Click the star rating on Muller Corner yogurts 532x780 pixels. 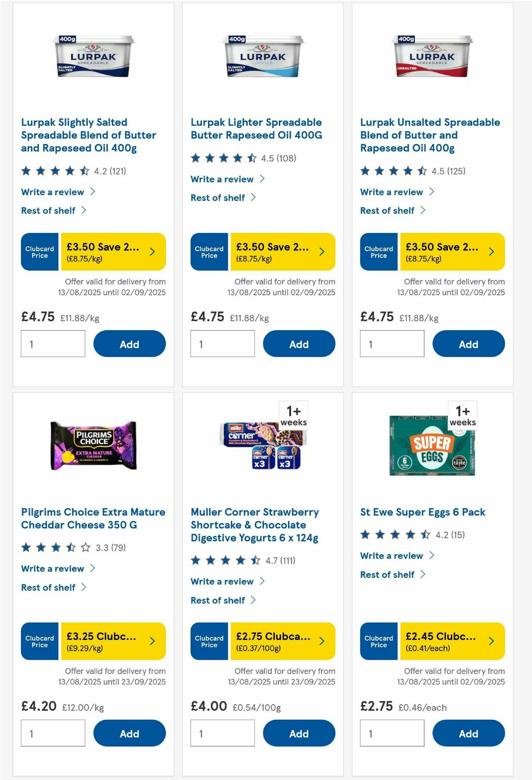point(224,560)
